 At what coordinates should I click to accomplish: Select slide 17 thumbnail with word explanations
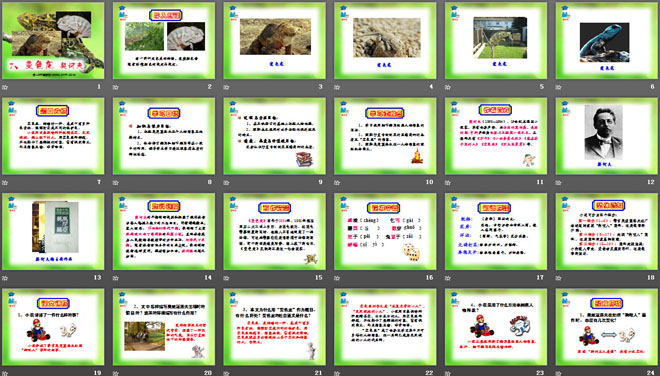point(496,231)
